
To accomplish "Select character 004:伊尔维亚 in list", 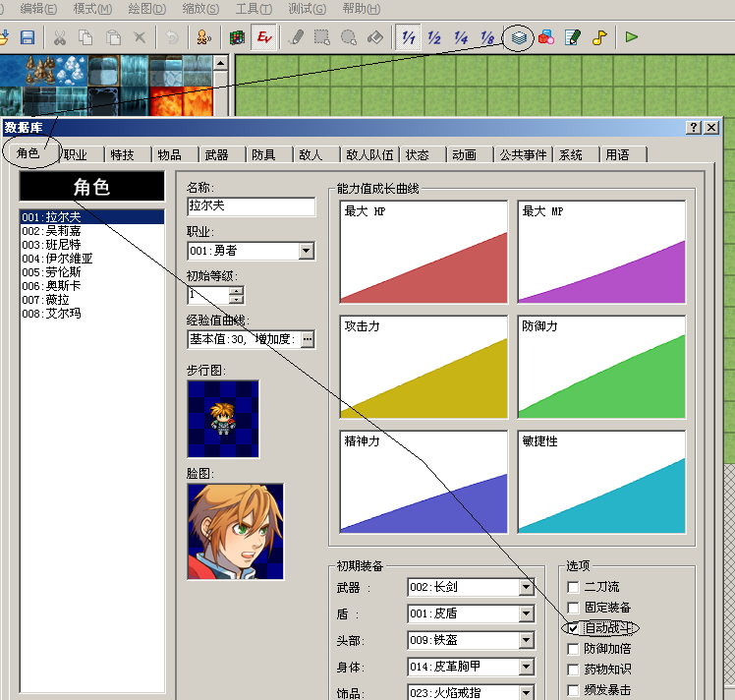I will point(92,259).
